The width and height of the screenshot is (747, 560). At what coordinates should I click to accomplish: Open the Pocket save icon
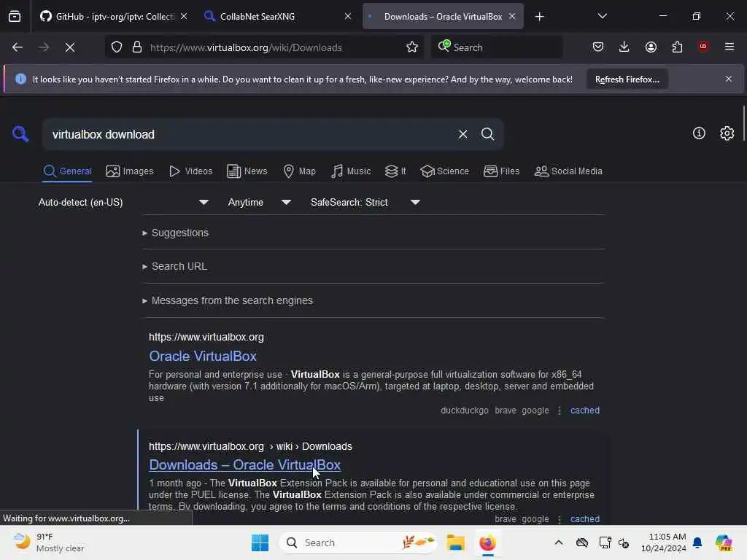[x=598, y=47]
